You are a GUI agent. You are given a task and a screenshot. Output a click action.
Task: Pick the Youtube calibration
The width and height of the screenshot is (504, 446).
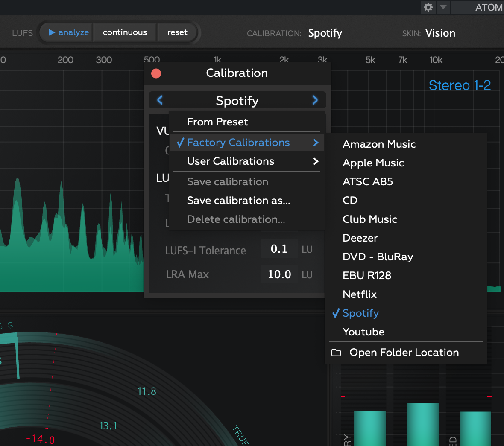pos(363,332)
